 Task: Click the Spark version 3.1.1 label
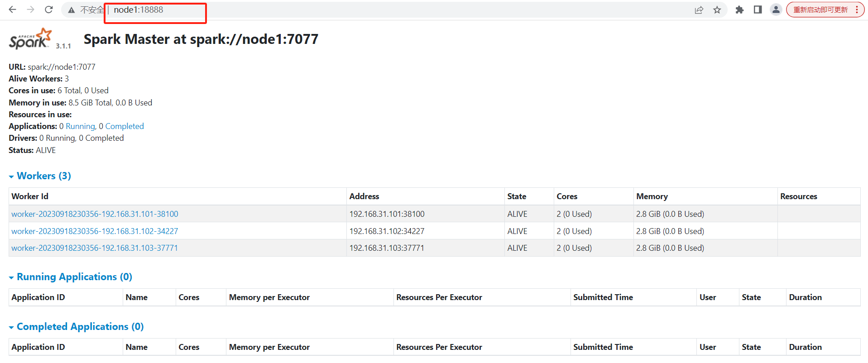click(63, 46)
